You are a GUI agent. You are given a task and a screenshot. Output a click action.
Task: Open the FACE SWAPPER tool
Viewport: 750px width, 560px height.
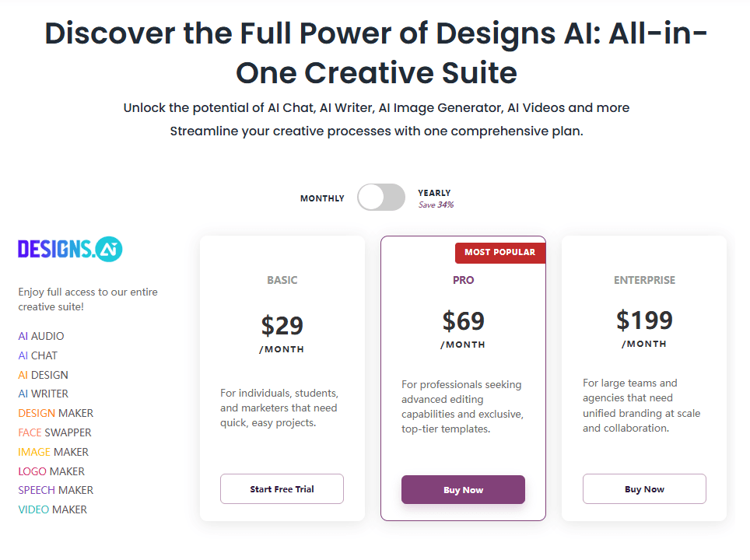coord(55,432)
